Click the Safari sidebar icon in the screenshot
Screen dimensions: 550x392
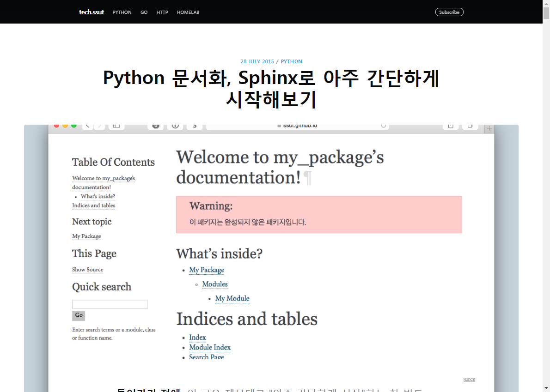tap(116, 126)
